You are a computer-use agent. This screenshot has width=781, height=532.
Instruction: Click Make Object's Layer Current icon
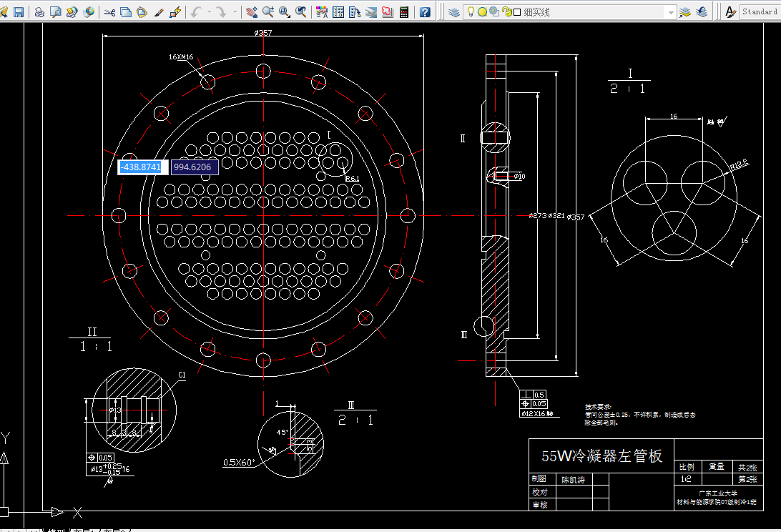685,12
